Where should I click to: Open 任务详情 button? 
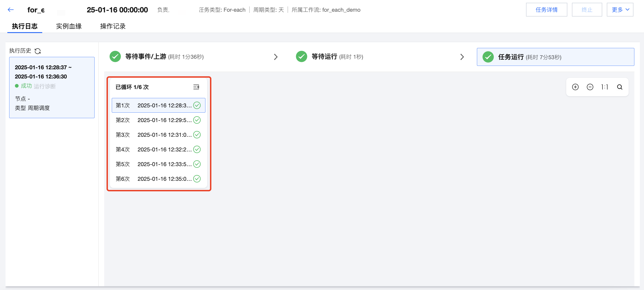click(546, 10)
